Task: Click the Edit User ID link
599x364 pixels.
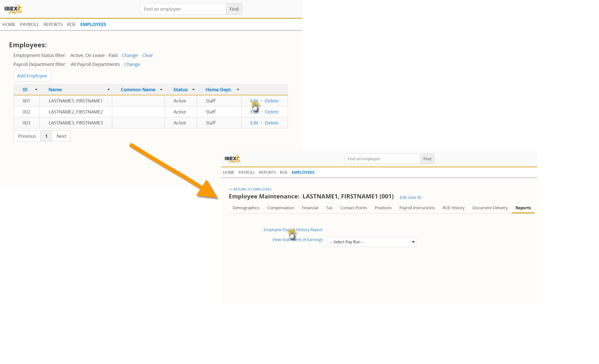Action: 410,197
